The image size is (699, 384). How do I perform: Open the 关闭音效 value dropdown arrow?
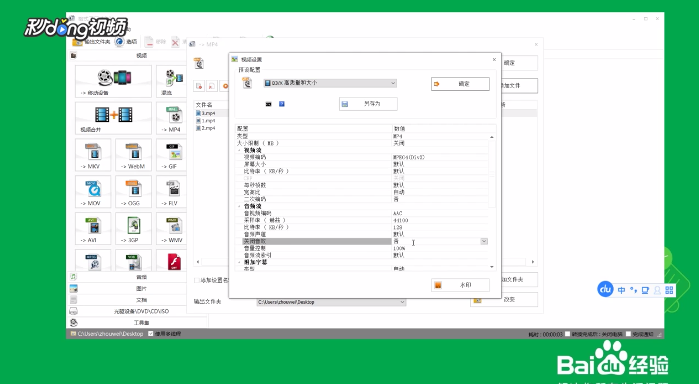tap(484, 241)
